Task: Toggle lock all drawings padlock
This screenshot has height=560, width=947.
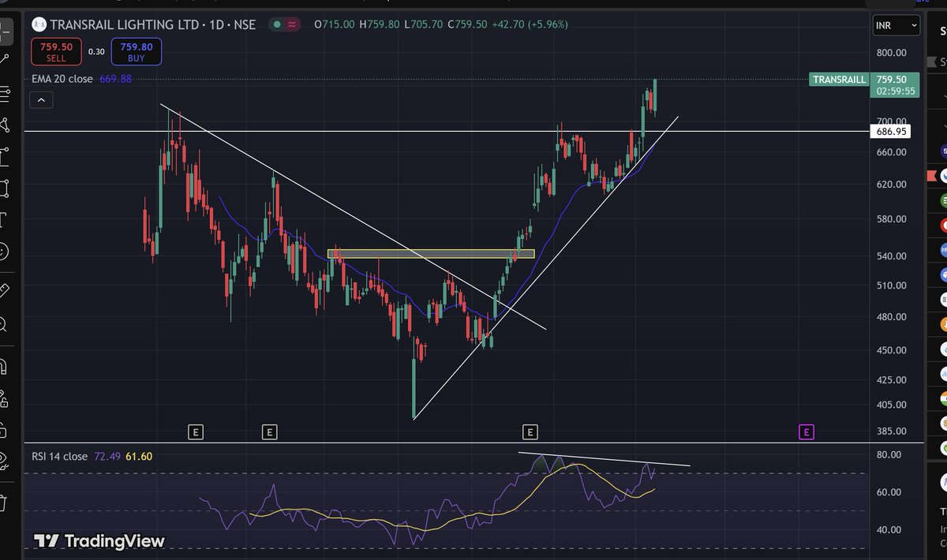Action: (x=4, y=430)
